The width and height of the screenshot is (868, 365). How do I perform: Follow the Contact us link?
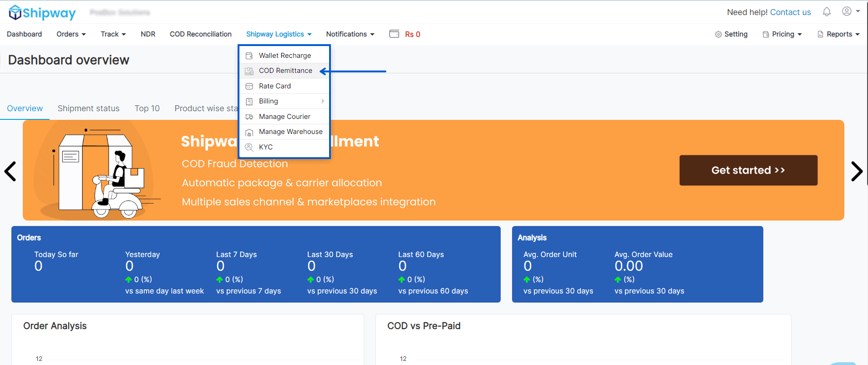[x=790, y=12]
